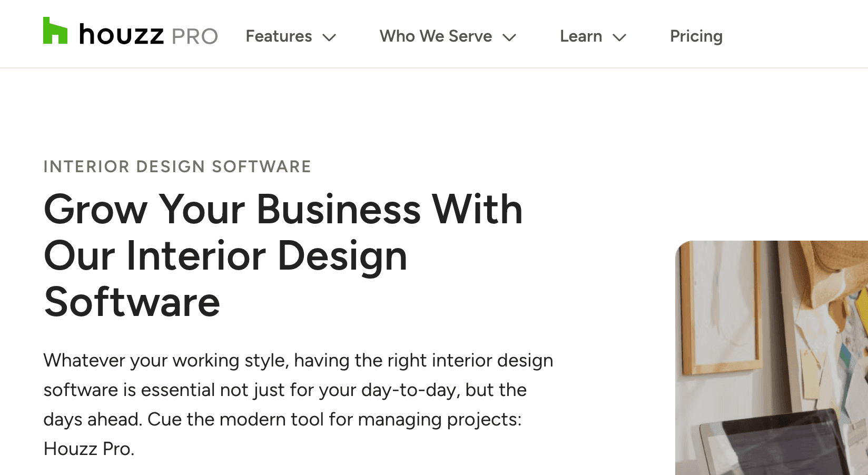Image resolution: width=868 pixels, height=475 pixels.
Task: Click the Grow Your Business headline
Action: coord(283,209)
